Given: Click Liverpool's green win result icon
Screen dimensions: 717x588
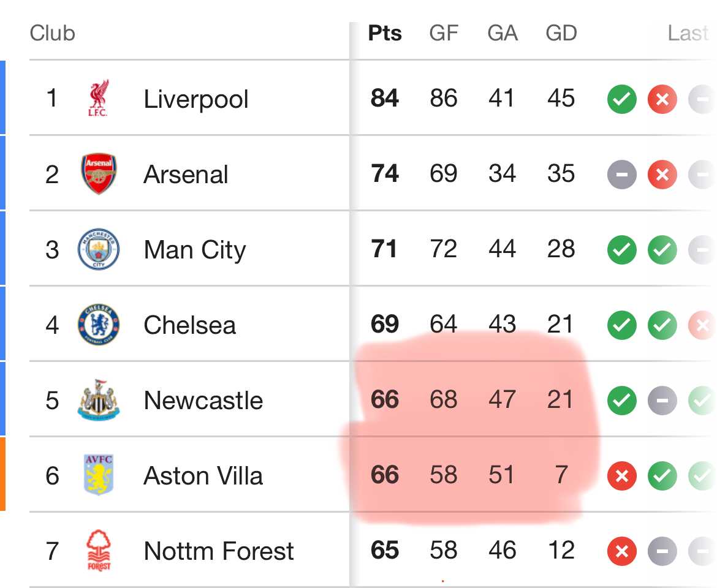Looking at the screenshot, I should [622, 99].
